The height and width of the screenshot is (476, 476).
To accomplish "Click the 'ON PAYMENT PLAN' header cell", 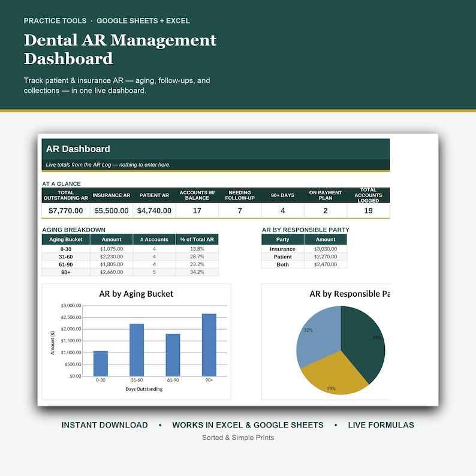I will (x=326, y=195).
